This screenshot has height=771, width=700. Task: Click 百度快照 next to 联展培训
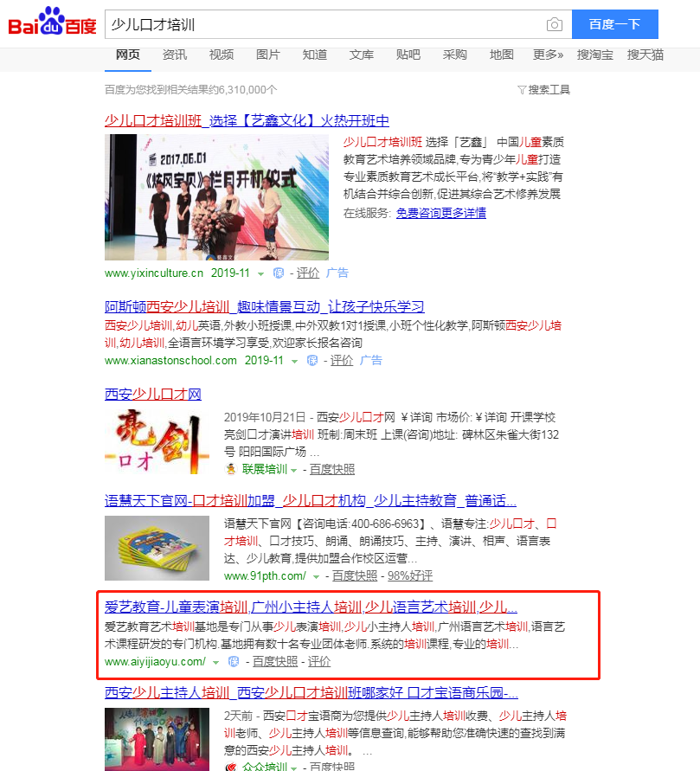(x=331, y=470)
